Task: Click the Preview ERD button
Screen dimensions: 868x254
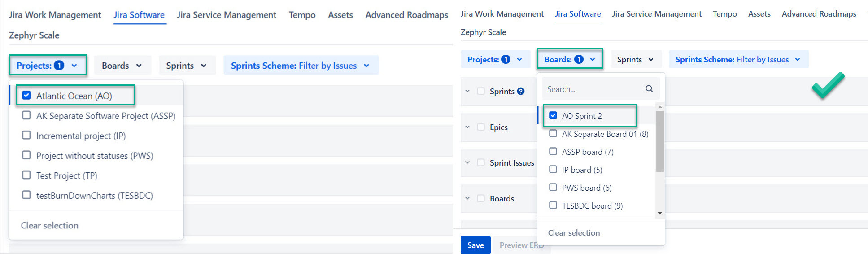Action: point(522,245)
